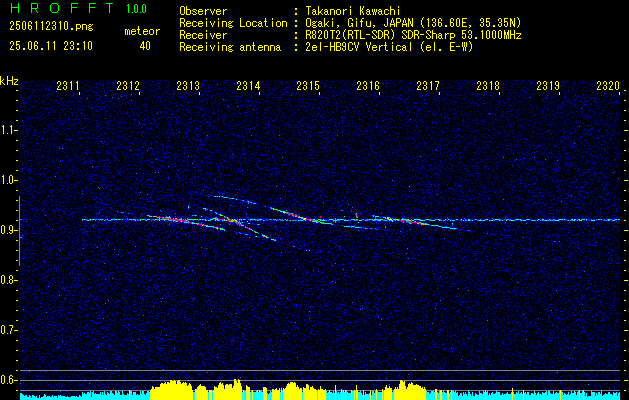629x400 pixels.
Task: Click the meteor label
Action: [x=142, y=31]
